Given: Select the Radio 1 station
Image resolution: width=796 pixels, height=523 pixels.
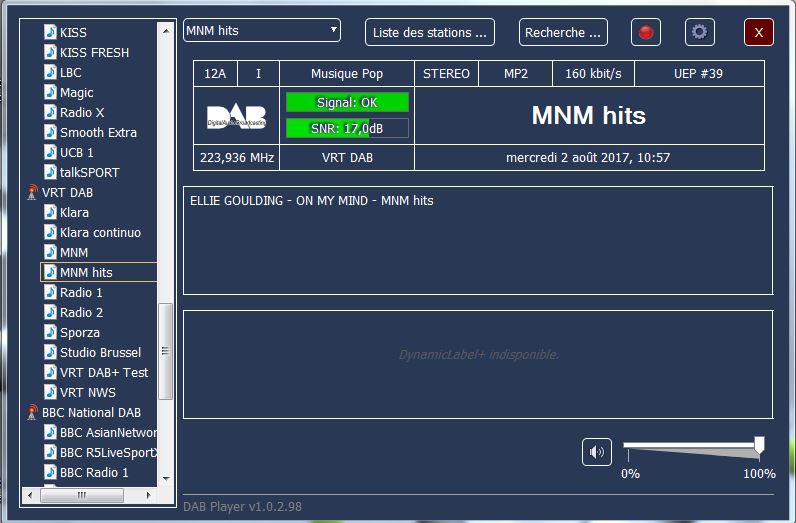Looking at the screenshot, I should 81,292.
